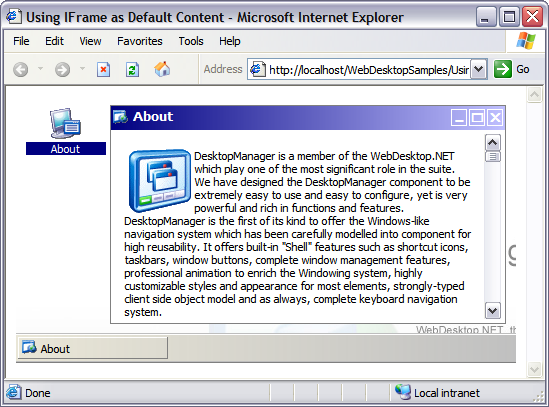
Task: Click the About window scrollbar thumb
Action: click(493, 157)
